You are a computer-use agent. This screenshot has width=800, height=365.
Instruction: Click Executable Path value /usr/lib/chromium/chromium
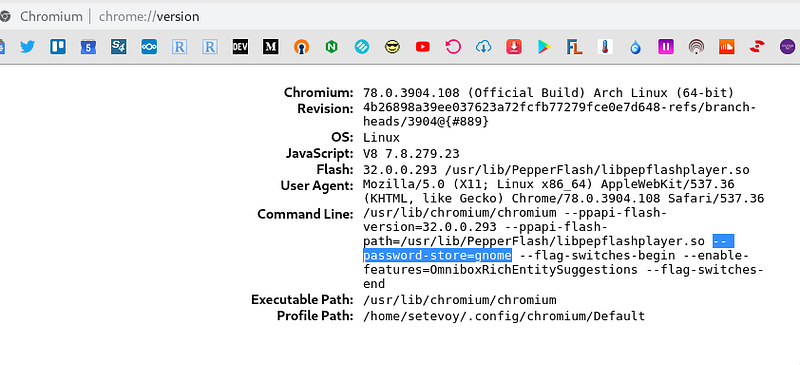coord(460,300)
